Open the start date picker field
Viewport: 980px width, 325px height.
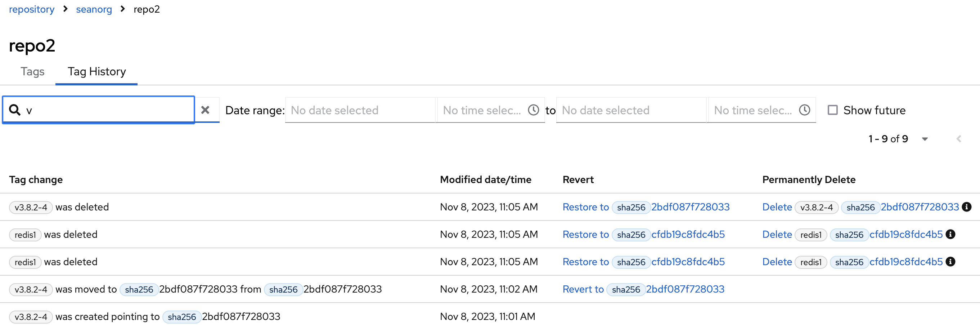[360, 110]
